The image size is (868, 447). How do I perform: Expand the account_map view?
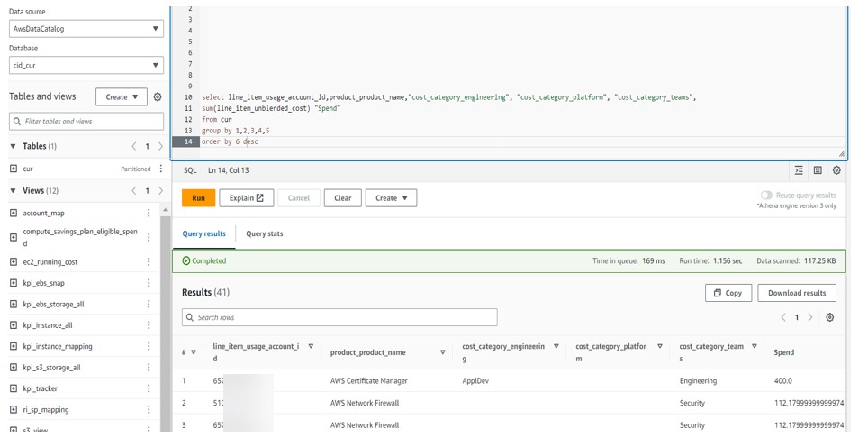14,213
